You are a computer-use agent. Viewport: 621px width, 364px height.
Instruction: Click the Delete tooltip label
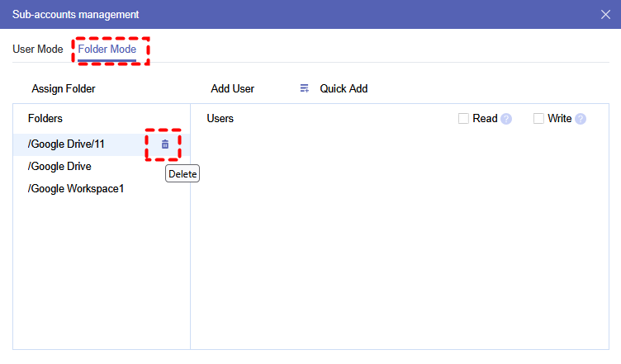[x=183, y=174]
